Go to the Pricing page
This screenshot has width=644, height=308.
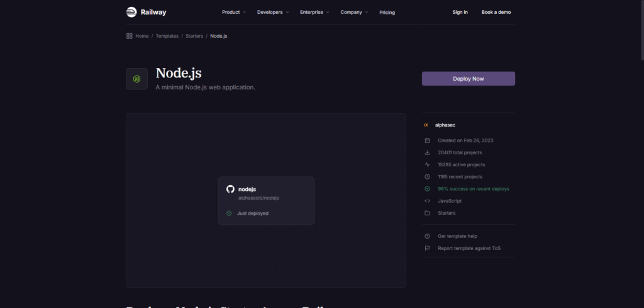coord(387,13)
